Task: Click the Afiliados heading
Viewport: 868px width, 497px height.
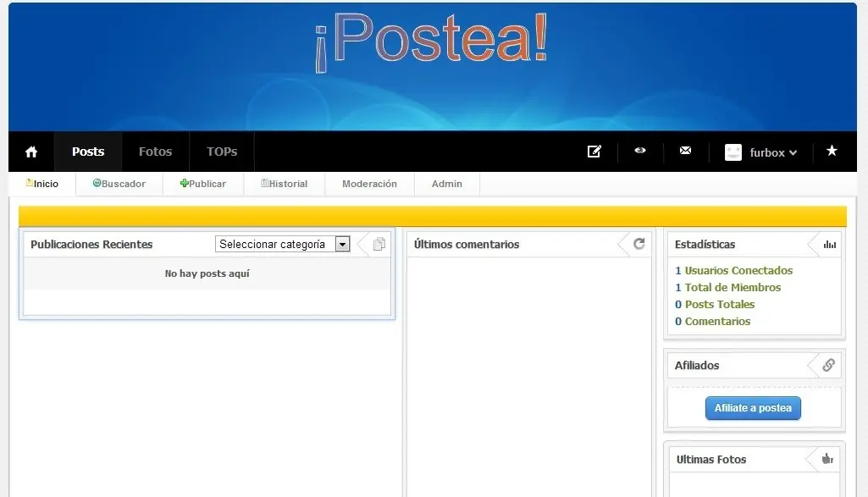Action: (x=696, y=365)
